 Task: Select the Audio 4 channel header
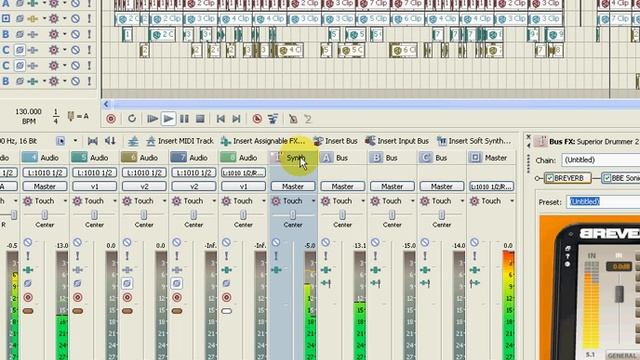[44, 158]
